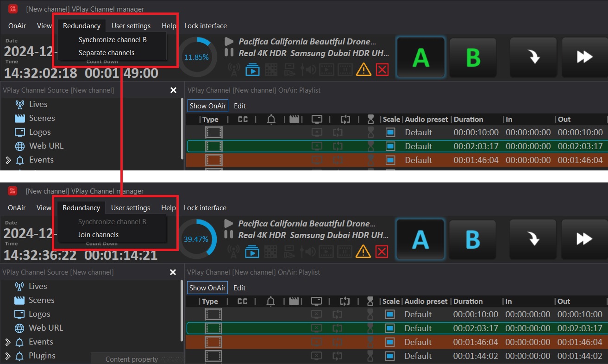Toggle the Scale box in the upper green 00:02:03:17 row
608x364 pixels.
(x=390, y=146)
